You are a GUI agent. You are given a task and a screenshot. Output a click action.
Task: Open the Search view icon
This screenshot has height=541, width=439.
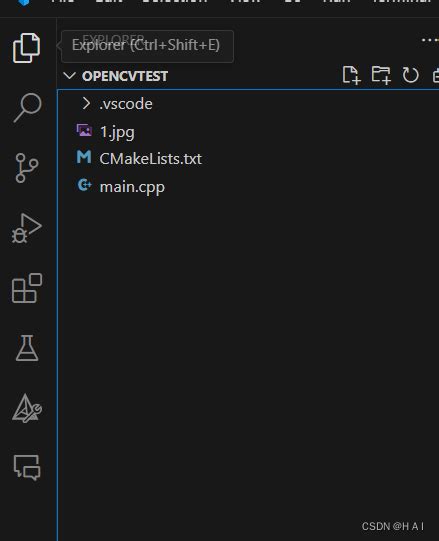27,107
